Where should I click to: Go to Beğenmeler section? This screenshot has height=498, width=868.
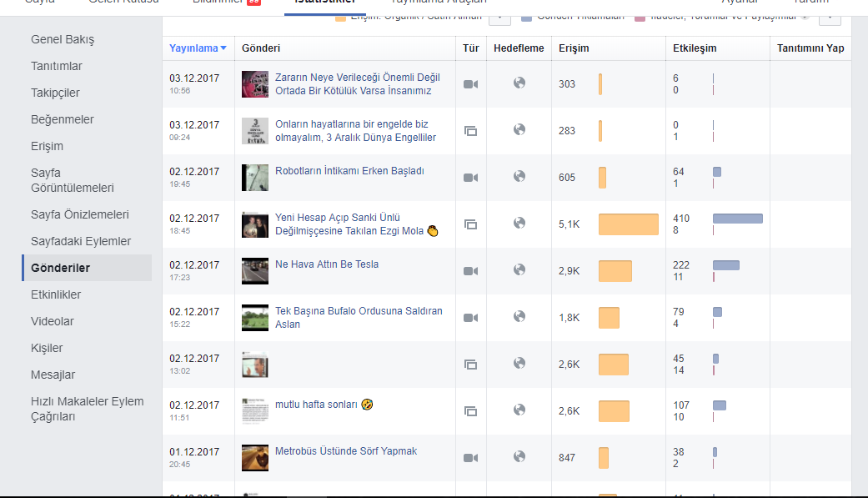pos(63,119)
